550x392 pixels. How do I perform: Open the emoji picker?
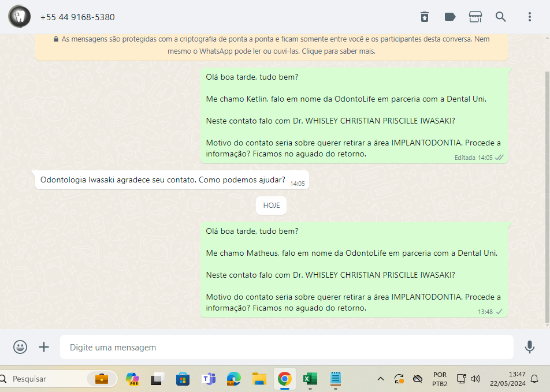[20, 347]
